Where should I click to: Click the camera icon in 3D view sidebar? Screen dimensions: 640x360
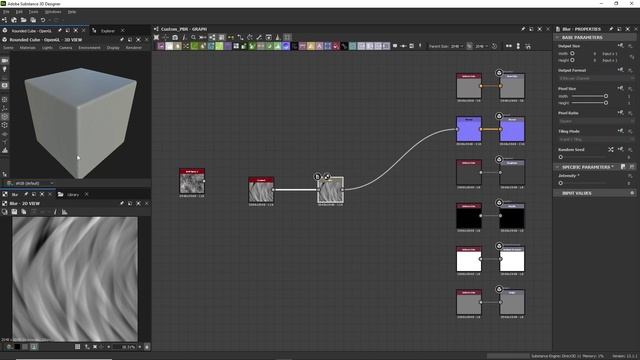(x=4, y=60)
